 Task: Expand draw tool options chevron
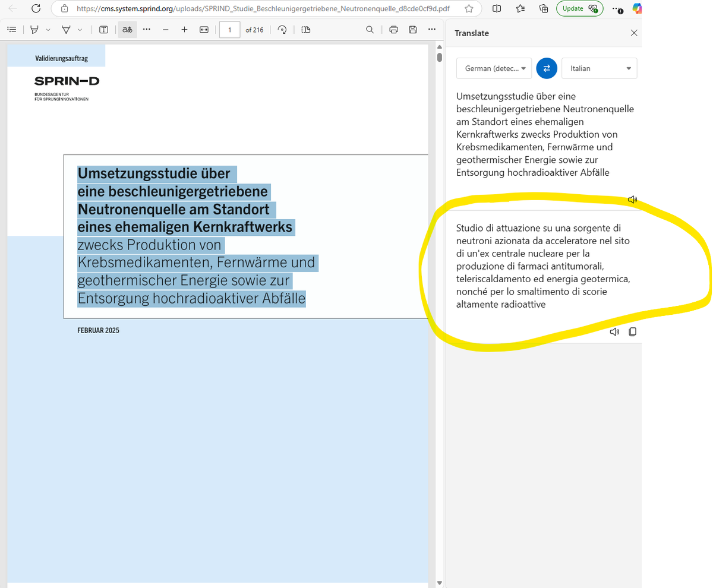pyautogui.click(x=80, y=30)
